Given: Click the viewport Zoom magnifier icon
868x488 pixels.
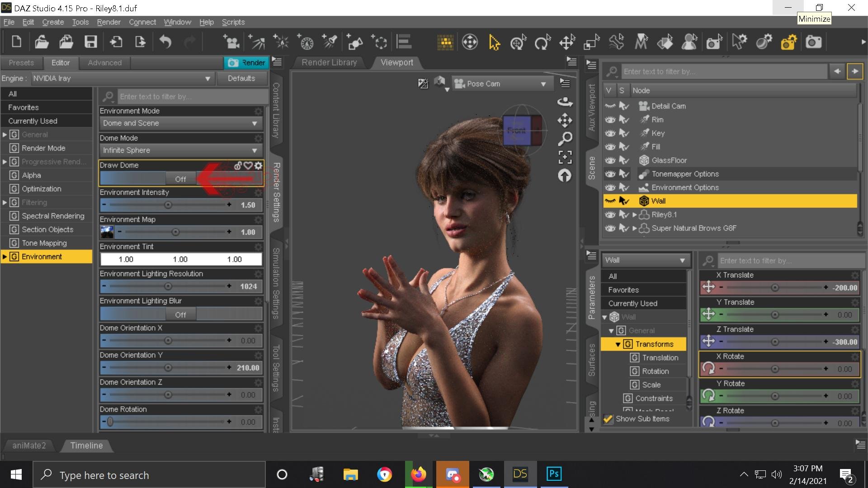Looking at the screenshot, I should pos(565,138).
